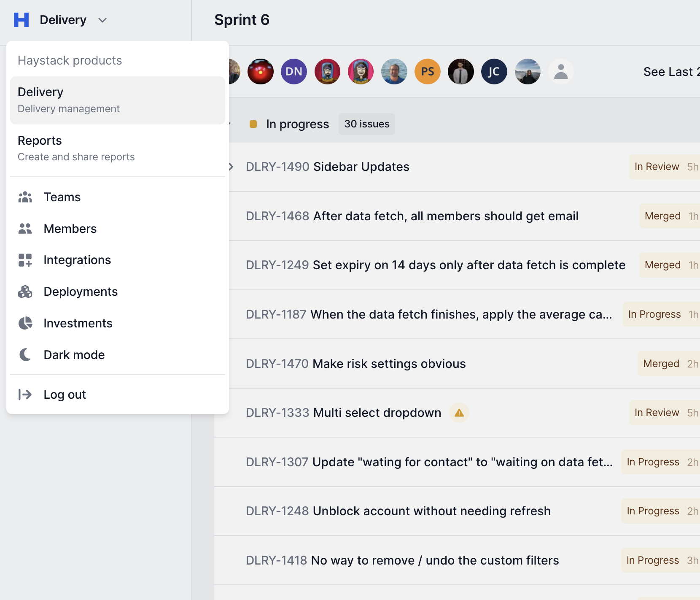Click the Investments pie chart icon
The width and height of the screenshot is (700, 600).
pyautogui.click(x=25, y=323)
